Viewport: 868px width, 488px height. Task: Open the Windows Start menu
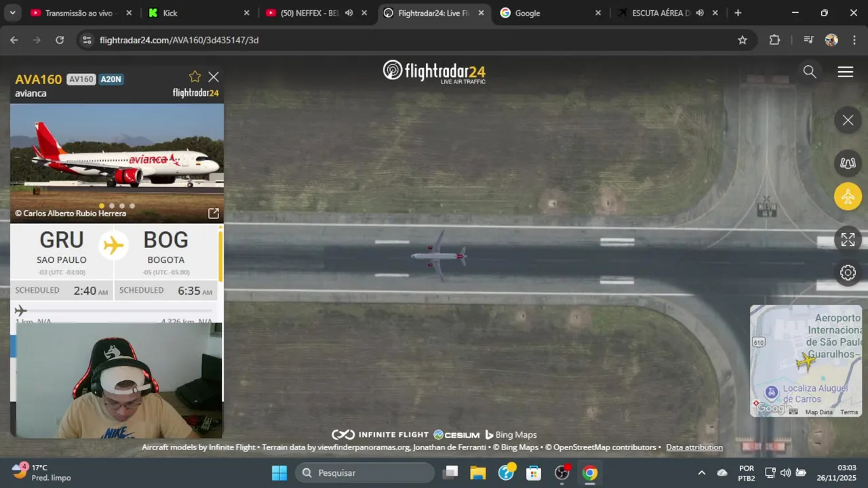click(279, 473)
